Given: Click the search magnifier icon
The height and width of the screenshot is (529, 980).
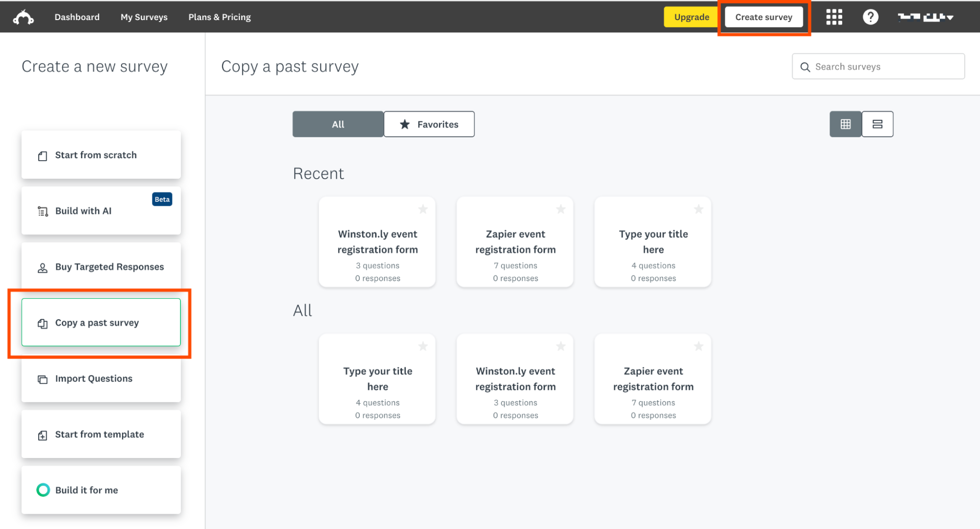Looking at the screenshot, I should point(805,67).
